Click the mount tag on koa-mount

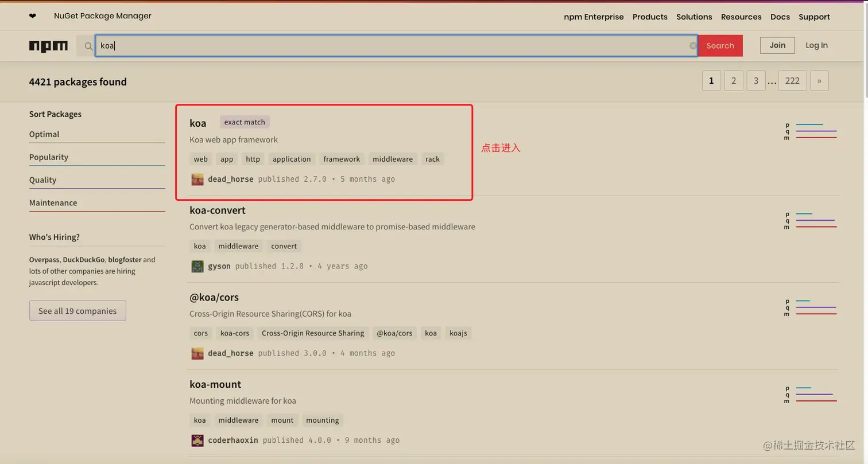pyautogui.click(x=282, y=420)
